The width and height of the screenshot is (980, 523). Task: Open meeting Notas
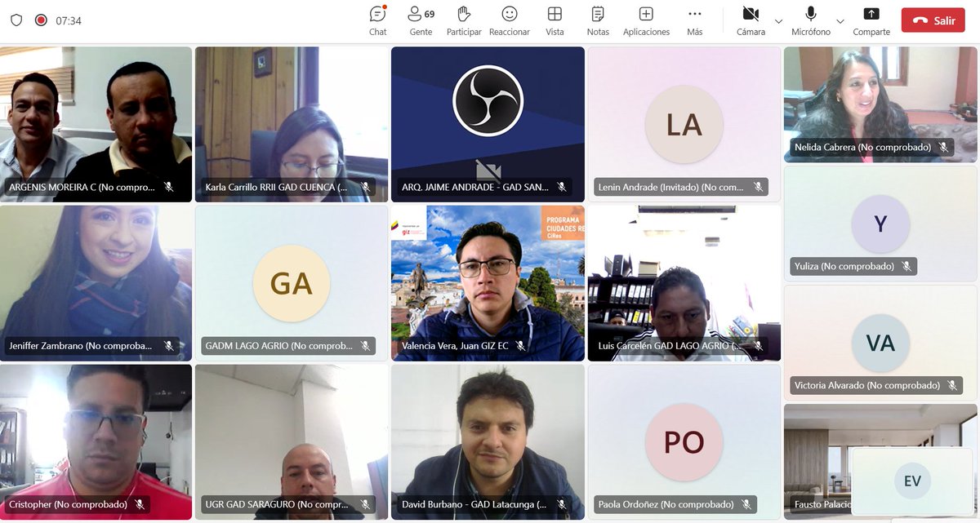(598, 20)
